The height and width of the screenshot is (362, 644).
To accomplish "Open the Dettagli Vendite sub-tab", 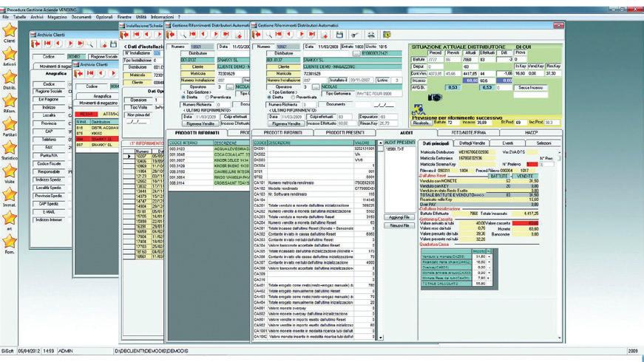I will point(472,143).
